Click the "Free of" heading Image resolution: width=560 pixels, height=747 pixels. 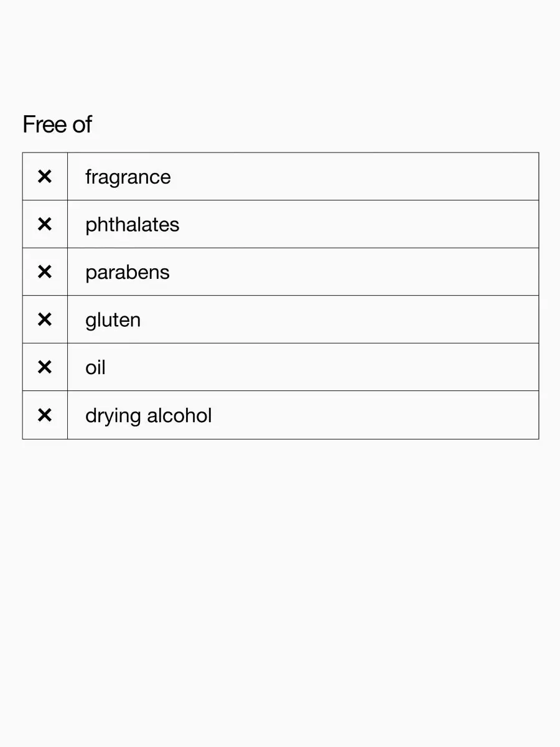[x=57, y=125]
